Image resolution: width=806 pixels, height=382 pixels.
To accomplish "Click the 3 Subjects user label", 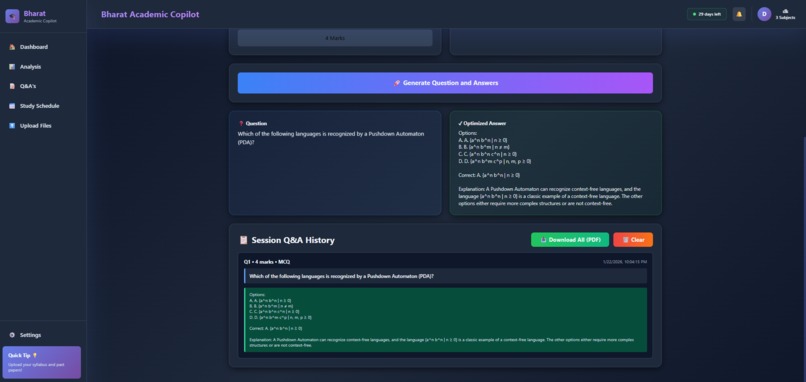I will (x=785, y=17).
